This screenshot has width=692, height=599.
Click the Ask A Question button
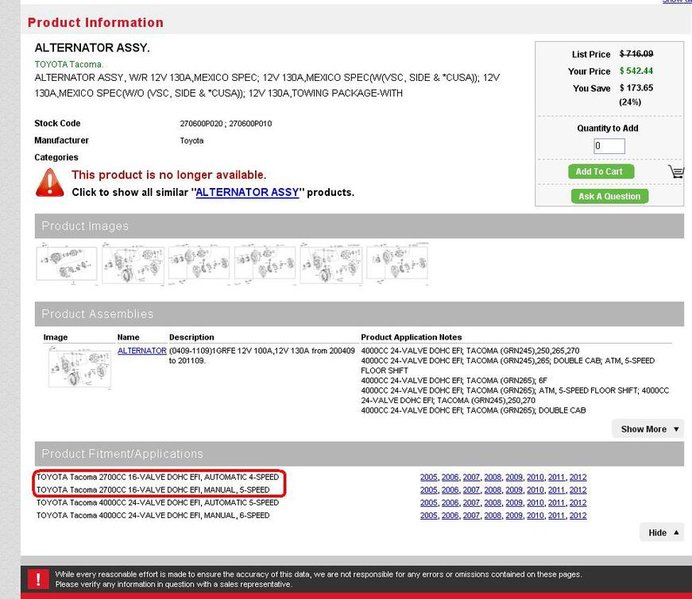[609, 196]
